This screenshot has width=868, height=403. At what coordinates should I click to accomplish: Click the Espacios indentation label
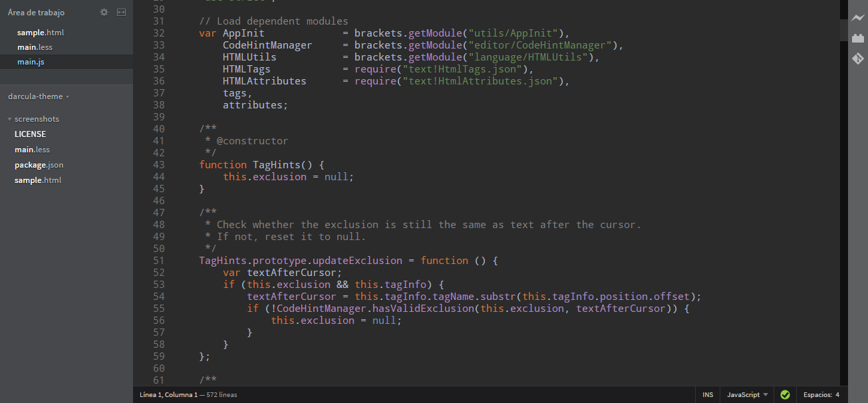point(817,394)
